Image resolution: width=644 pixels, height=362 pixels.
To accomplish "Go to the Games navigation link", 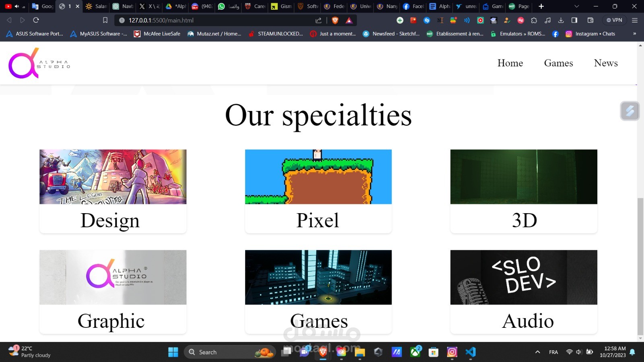I will (x=558, y=63).
